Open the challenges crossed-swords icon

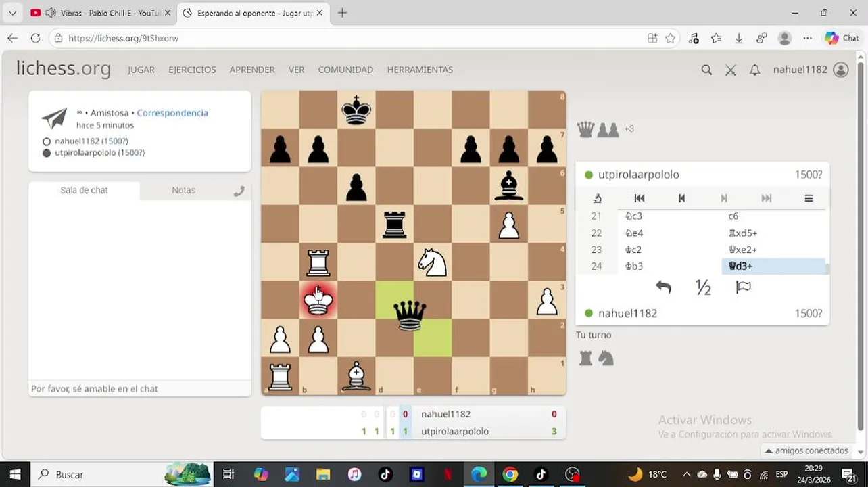(x=731, y=70)
